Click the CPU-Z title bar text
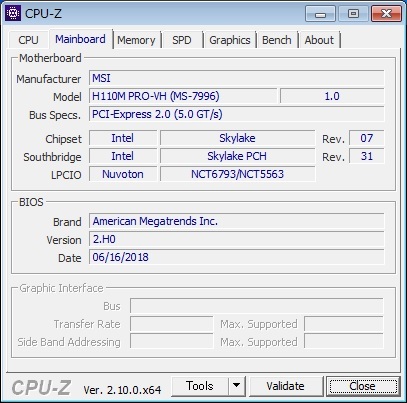 pos(43,14)
